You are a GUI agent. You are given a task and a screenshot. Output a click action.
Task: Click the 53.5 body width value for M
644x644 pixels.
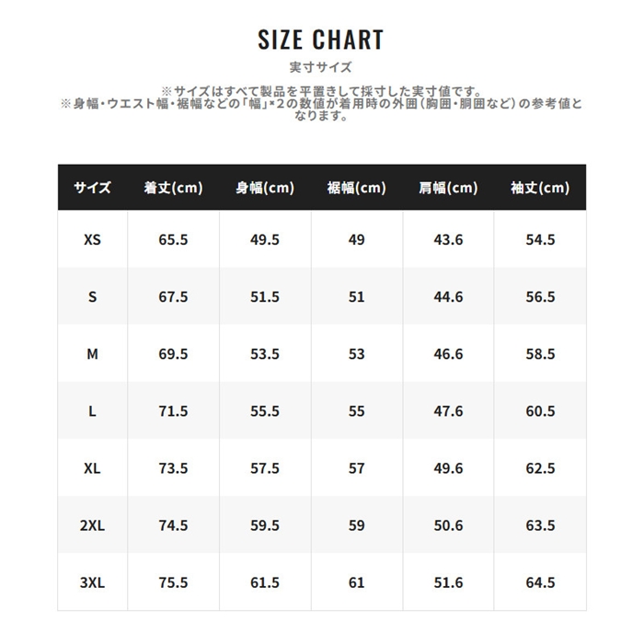[265, 353]
